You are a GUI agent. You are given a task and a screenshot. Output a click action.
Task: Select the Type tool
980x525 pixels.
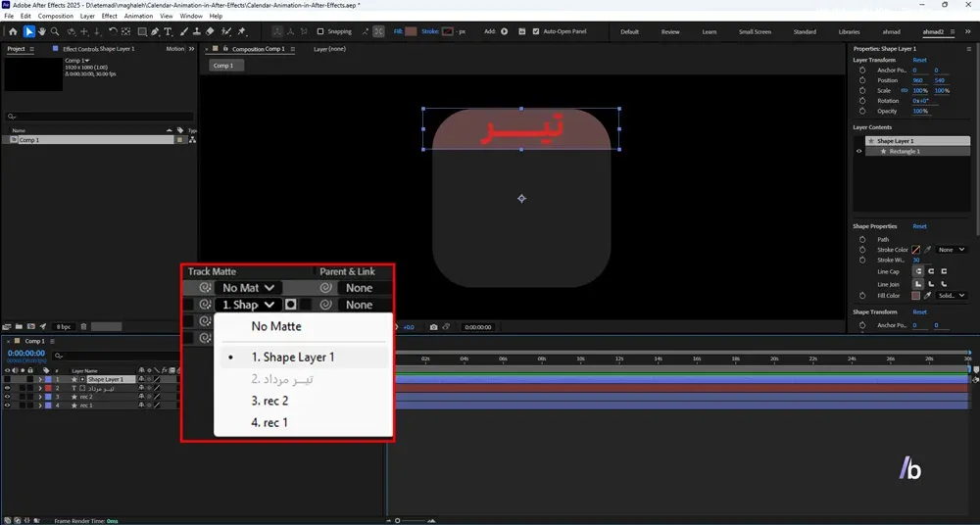tap(169, 31)
